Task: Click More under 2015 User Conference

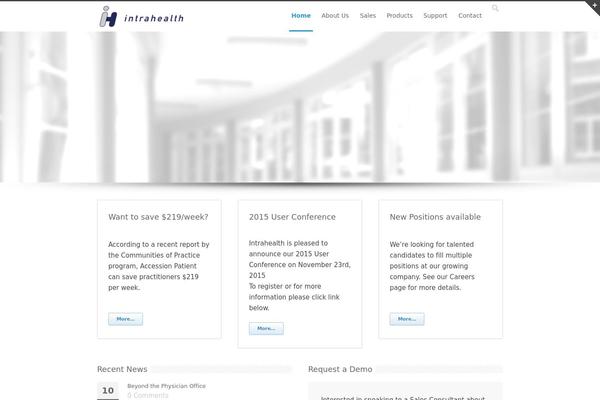Action: click(266, 328)
